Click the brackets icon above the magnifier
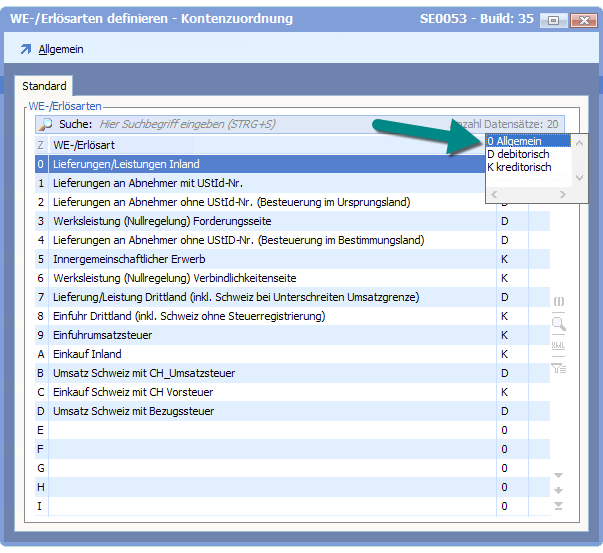This screenshot has height=553, width=603. [559, 302]
